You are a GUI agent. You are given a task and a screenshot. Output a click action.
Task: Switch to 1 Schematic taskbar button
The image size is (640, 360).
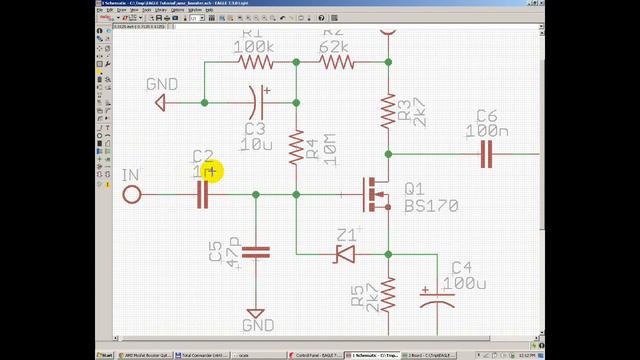pyautogui.click(x=372, y=356)
